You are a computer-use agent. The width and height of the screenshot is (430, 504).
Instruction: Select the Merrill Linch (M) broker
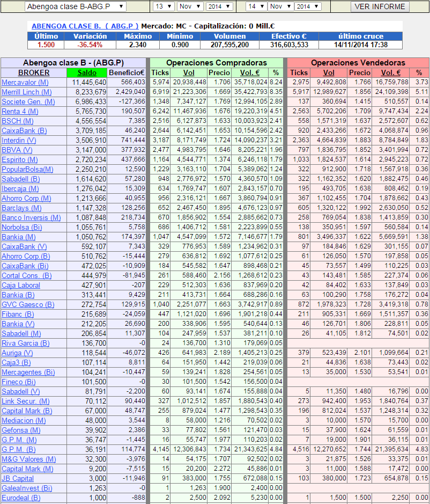pyautogui.click(x=27, y=92)
